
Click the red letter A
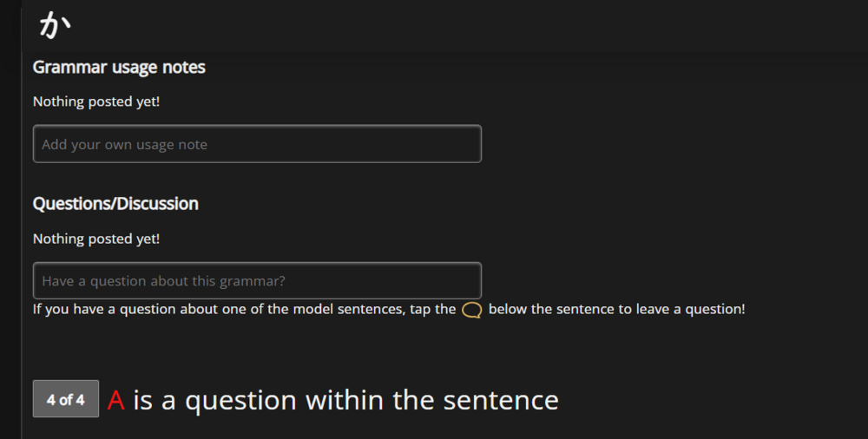tap(116, 400)
